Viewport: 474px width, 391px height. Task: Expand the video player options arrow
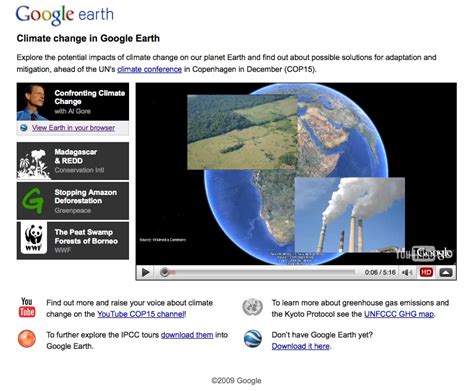tap(446, 273)
